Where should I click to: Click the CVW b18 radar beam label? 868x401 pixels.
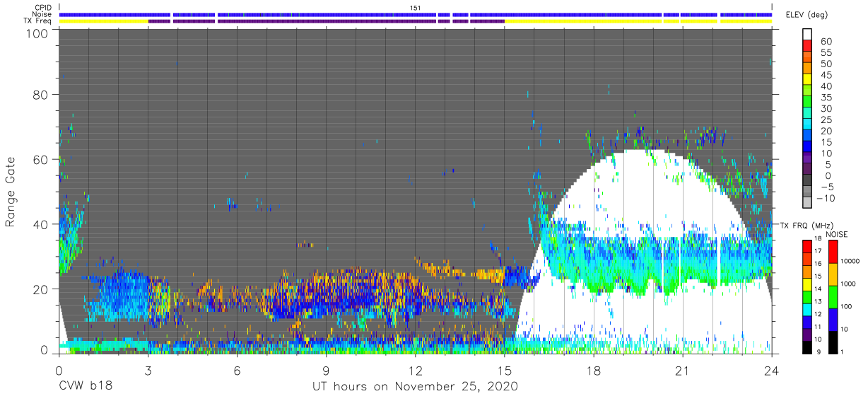85,387
